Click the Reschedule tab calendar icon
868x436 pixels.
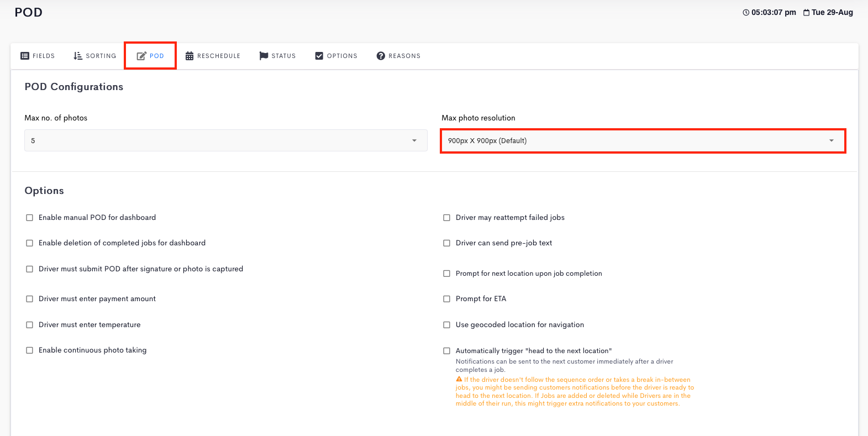190,56
